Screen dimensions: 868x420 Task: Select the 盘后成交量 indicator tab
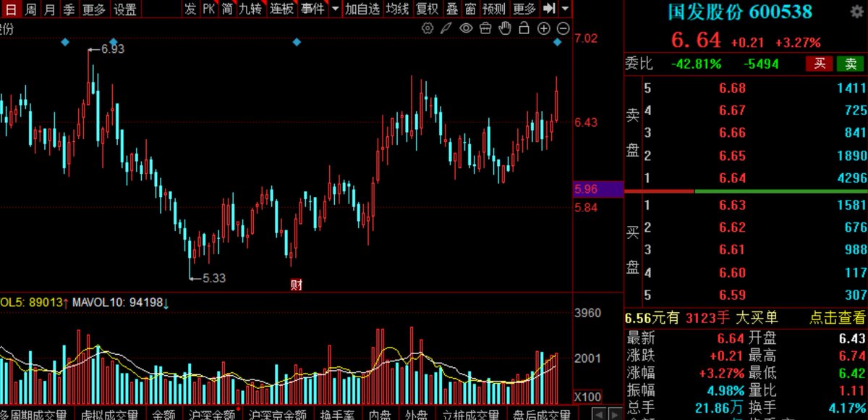pos(542,415)
